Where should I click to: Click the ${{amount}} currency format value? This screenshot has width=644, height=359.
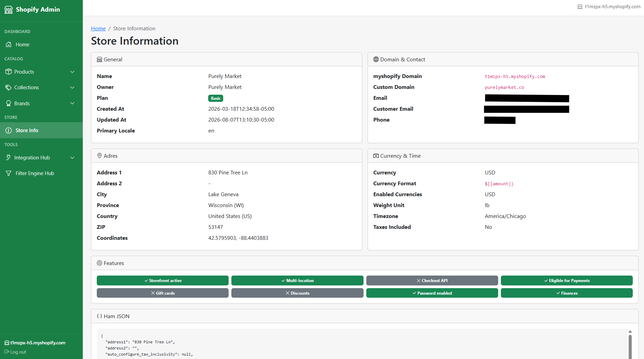[499, 184]
